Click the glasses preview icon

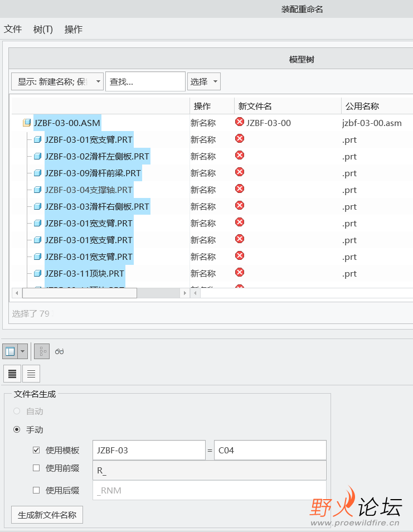59,351
